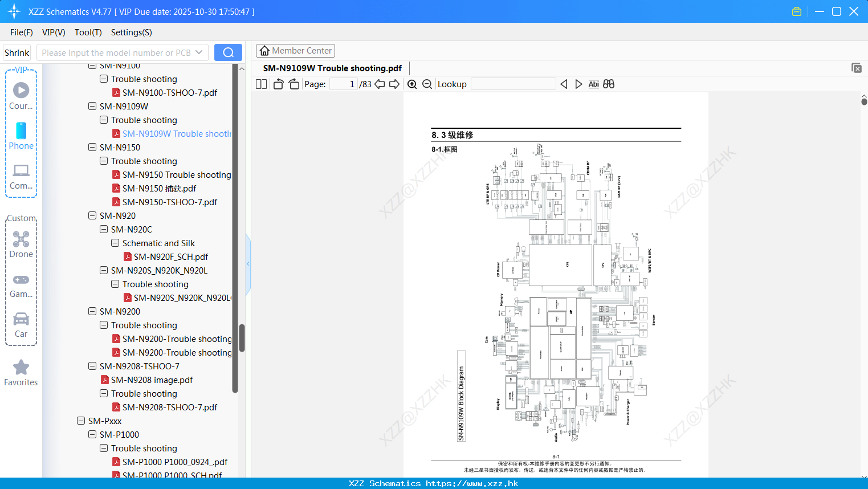Find next lookup match

[578, 84]
